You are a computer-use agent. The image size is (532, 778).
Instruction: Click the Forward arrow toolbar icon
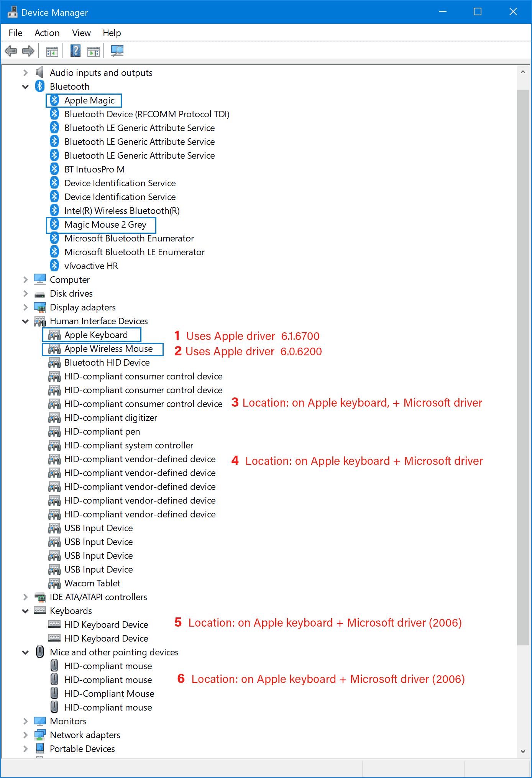tap(28, 51)
